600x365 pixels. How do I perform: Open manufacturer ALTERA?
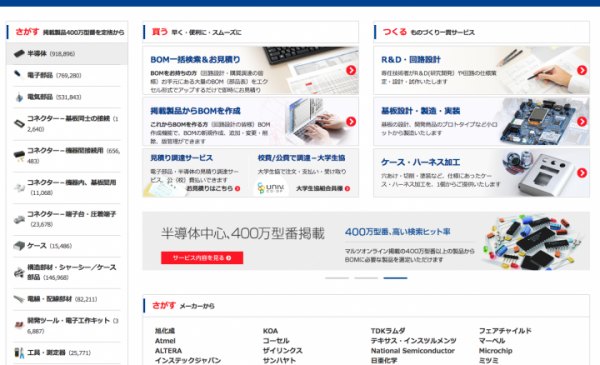pyautogui.click(x=168, y=351)
